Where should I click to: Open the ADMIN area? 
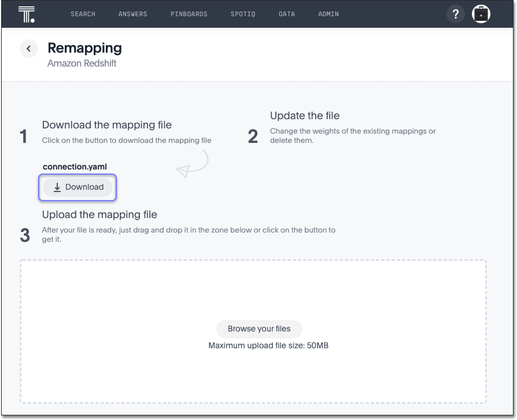point(328,14)
